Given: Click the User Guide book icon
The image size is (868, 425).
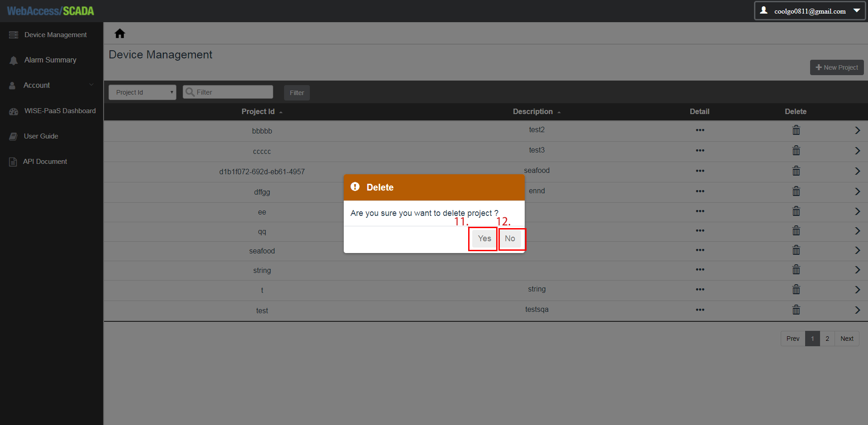Looking at the screenshot, I should (14, 136).
